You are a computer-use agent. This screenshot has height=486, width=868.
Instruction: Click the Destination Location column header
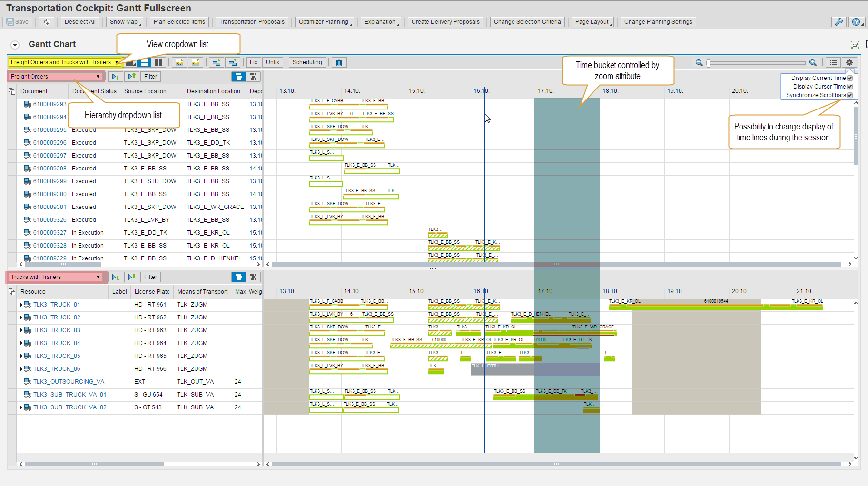click(x=213, y=91)
